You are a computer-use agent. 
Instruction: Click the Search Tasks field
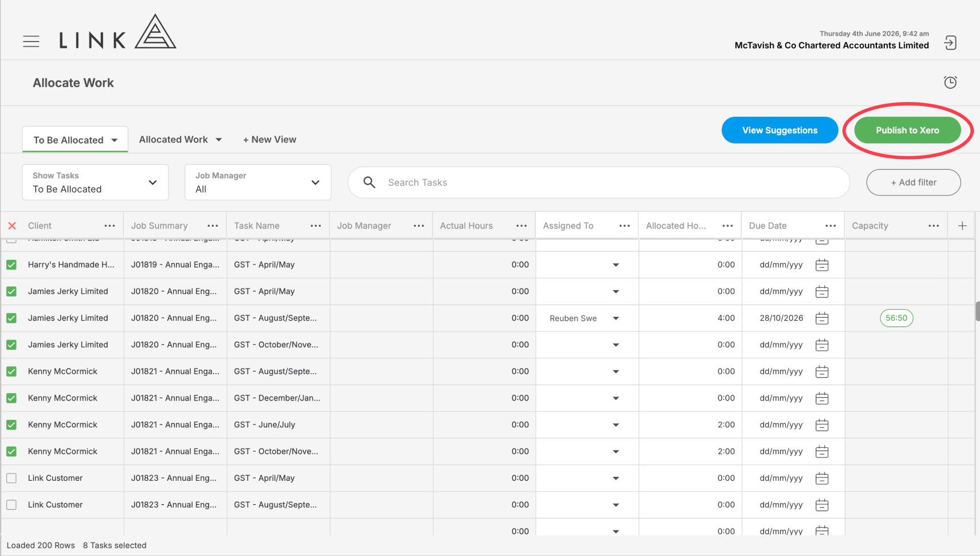point(598,182)
